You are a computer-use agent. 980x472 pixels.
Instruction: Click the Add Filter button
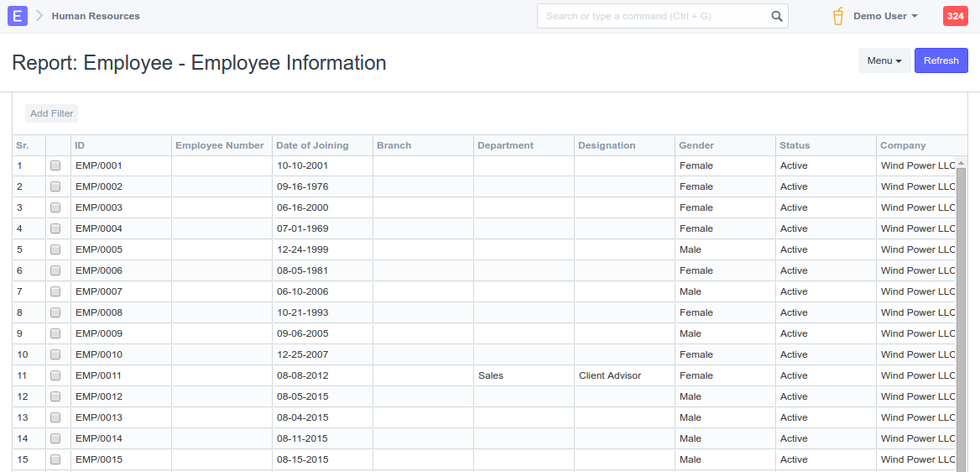tap(51, 113)
